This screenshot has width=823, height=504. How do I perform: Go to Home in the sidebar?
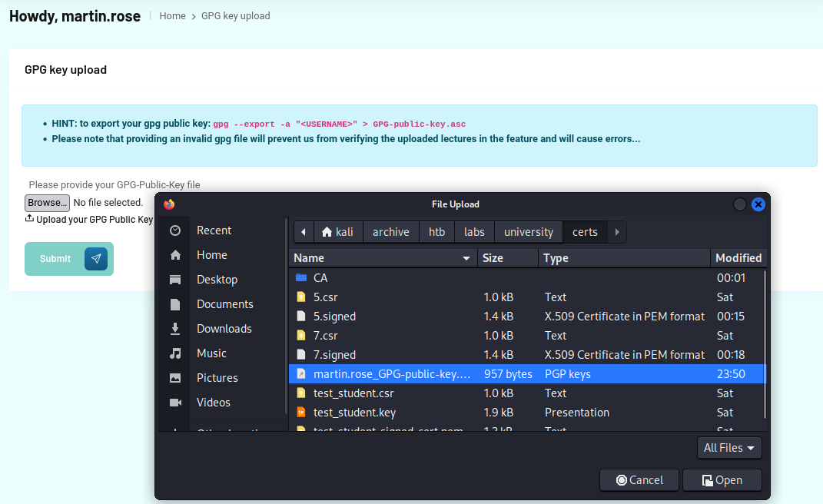[x=211, y=255]
